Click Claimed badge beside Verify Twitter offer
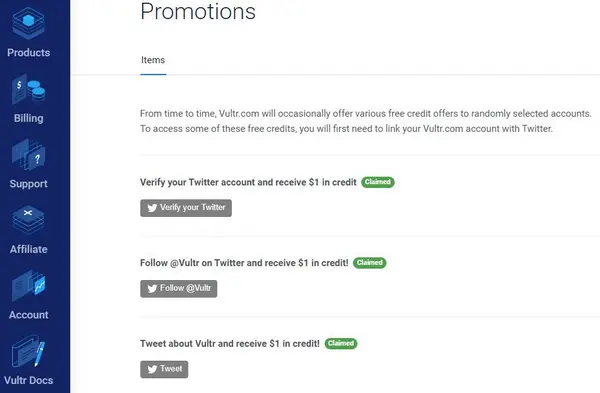 pyautogui.click(x=378, y=182)
